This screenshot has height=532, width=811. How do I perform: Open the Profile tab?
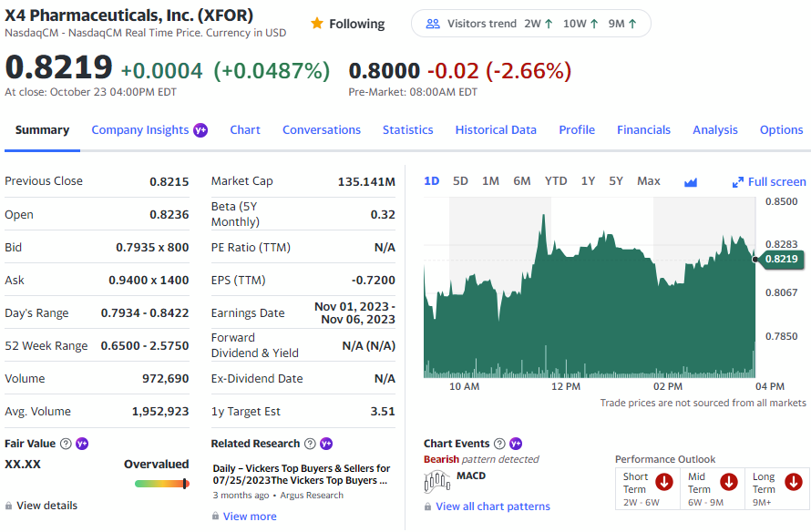(x=577, y=130)
